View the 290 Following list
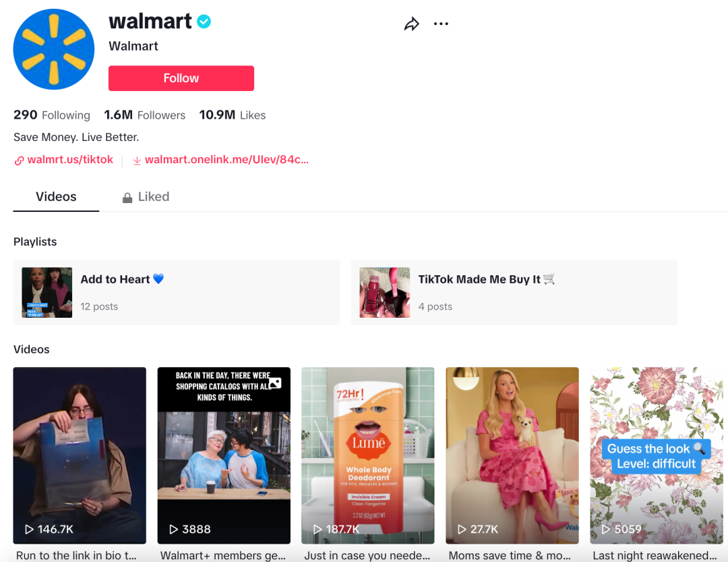Image resolution: width=728 pixels, height=562 pixels. (51, 115)
